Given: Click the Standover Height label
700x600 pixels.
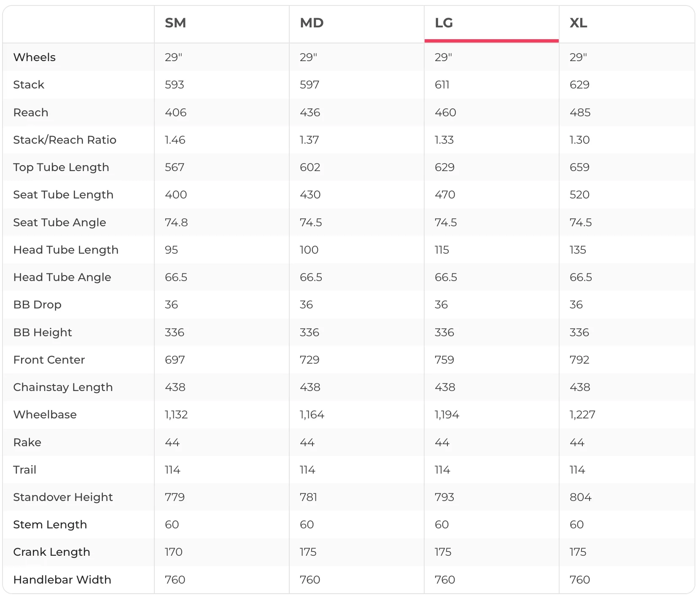Looking at the screenshot, I should point(63,497).
